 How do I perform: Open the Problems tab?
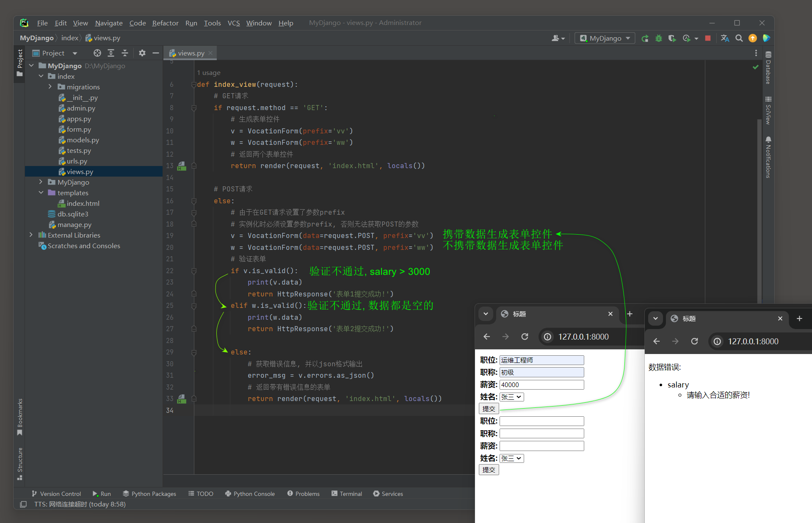tap(304, 494)
